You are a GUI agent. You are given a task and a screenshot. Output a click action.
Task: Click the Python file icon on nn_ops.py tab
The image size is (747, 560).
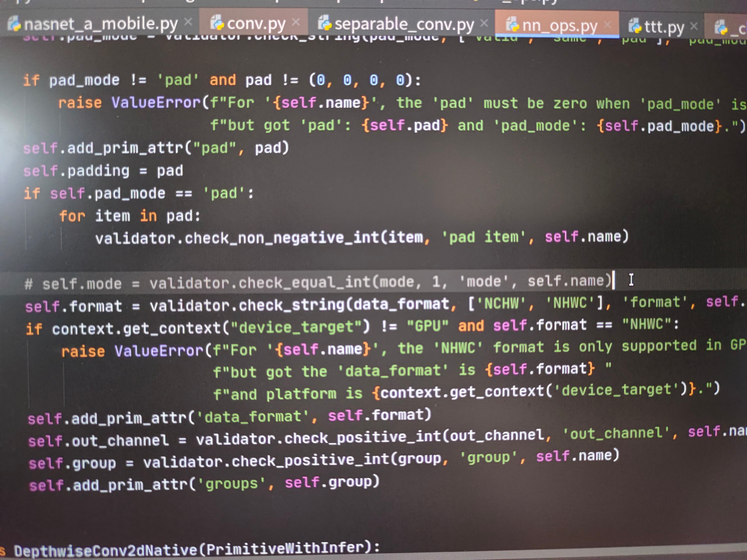pos(512,24)
